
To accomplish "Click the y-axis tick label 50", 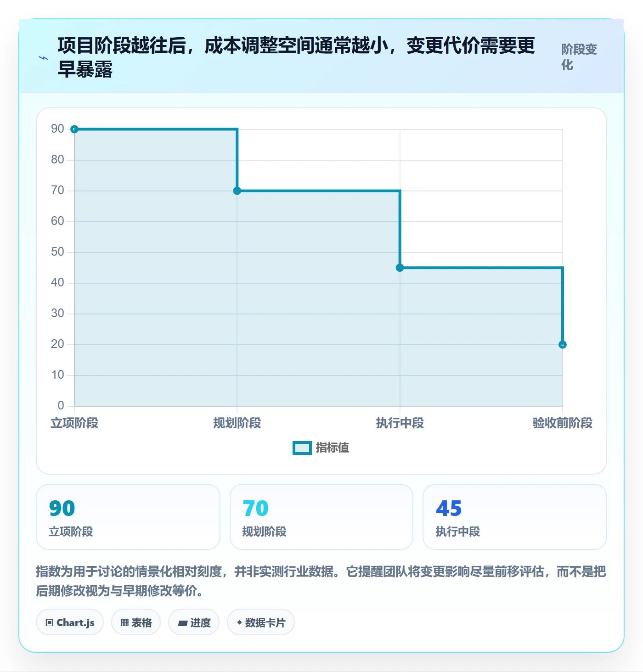I will tap(57, 252).
